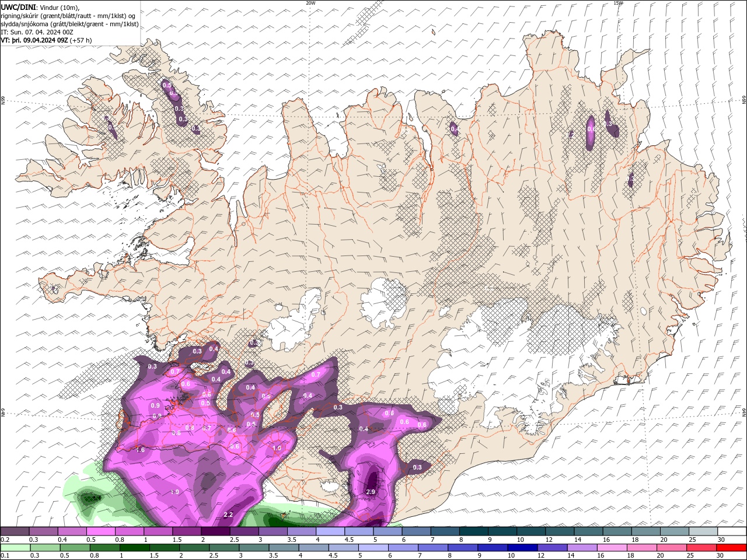
Task: Select the snow scale swatch labeled 3.5
Action: click(301, 531)
